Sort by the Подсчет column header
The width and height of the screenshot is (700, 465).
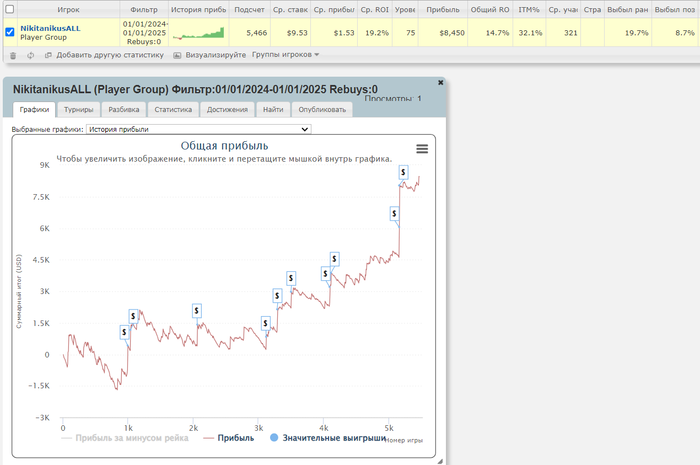[x=250, y=9]
